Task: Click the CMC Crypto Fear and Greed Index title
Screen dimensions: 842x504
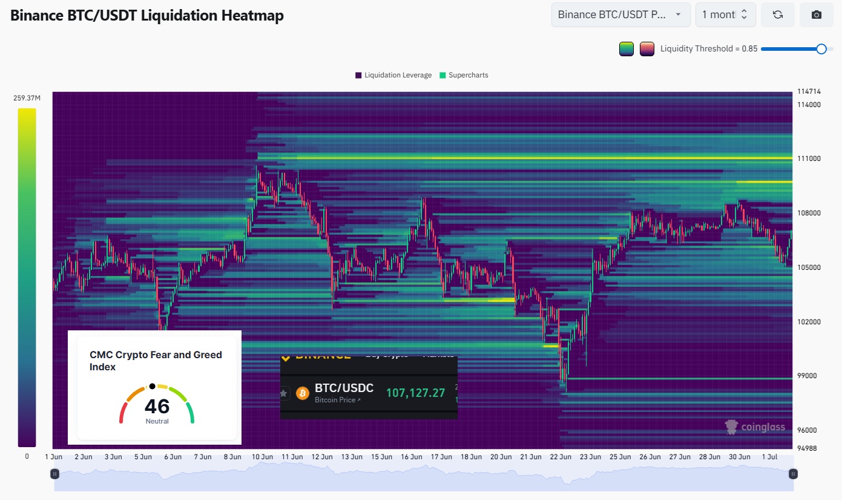Action: coord(156,361)
